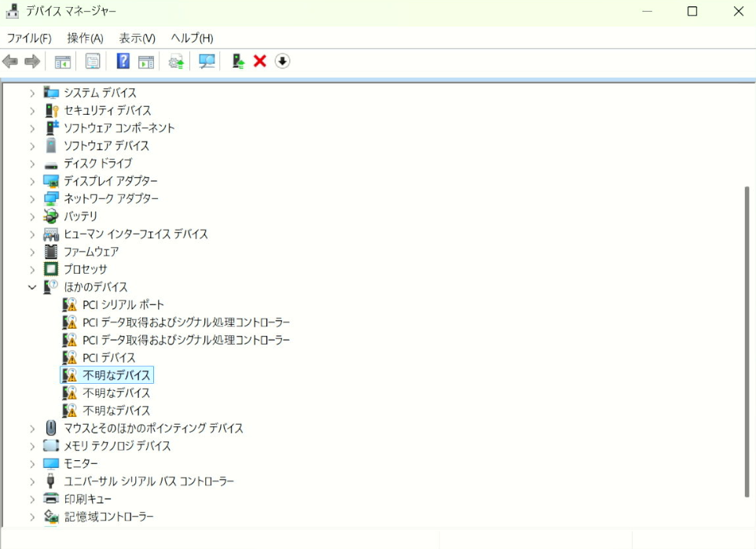
Task: Click the 印刷キュー printer icon
Action: 50,499
